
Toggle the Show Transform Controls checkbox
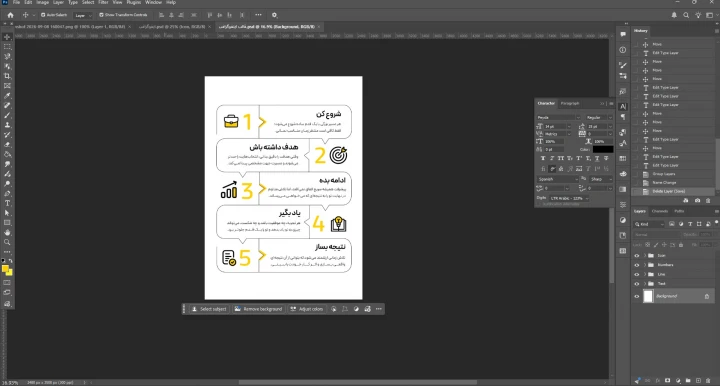[101, 15]
